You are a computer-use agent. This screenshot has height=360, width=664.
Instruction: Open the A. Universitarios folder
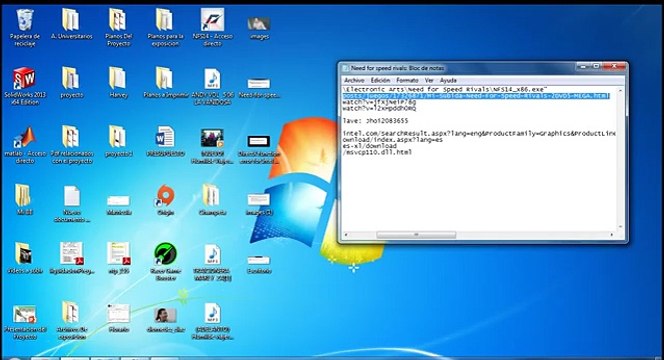[x=71, y=25]
